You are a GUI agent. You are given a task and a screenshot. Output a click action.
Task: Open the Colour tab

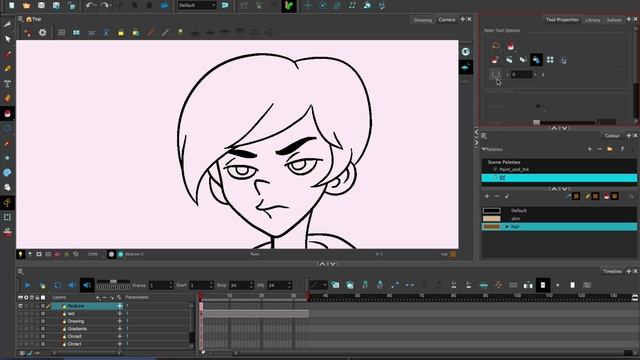(612, 136)
